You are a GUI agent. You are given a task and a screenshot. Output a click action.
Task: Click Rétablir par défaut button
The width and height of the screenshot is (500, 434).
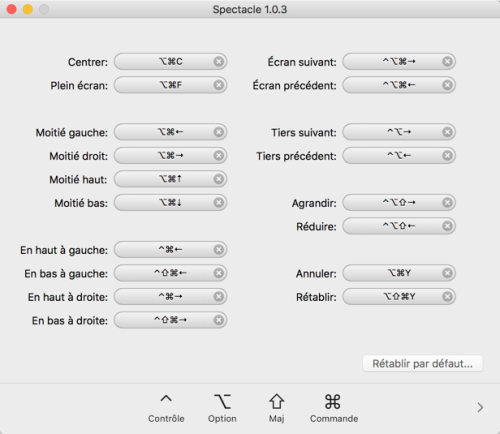423,363
